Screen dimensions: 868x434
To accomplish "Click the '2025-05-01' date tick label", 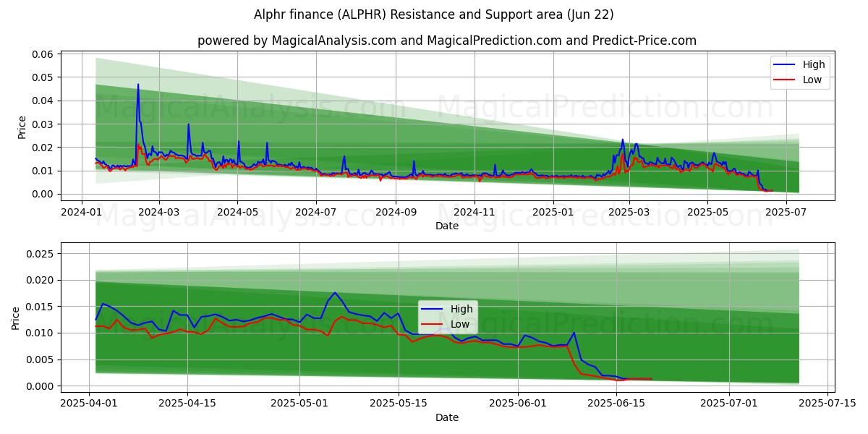I will tap(299, 404).
